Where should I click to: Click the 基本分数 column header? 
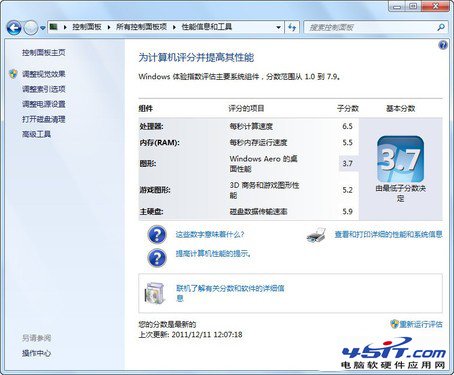click(400, 109)
